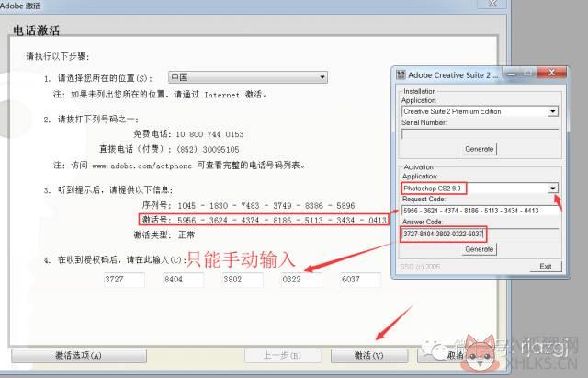Open the Activation Application dropdown Photoshop CS2 9.0
This screenshot has width=588, height=378.
click(553, 188)
